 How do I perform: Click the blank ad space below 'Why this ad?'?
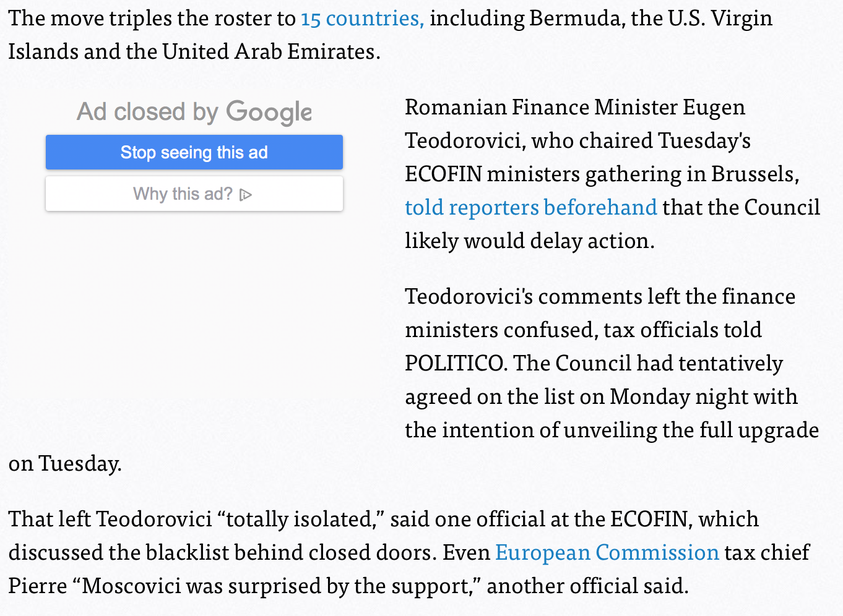pos(194,322)
